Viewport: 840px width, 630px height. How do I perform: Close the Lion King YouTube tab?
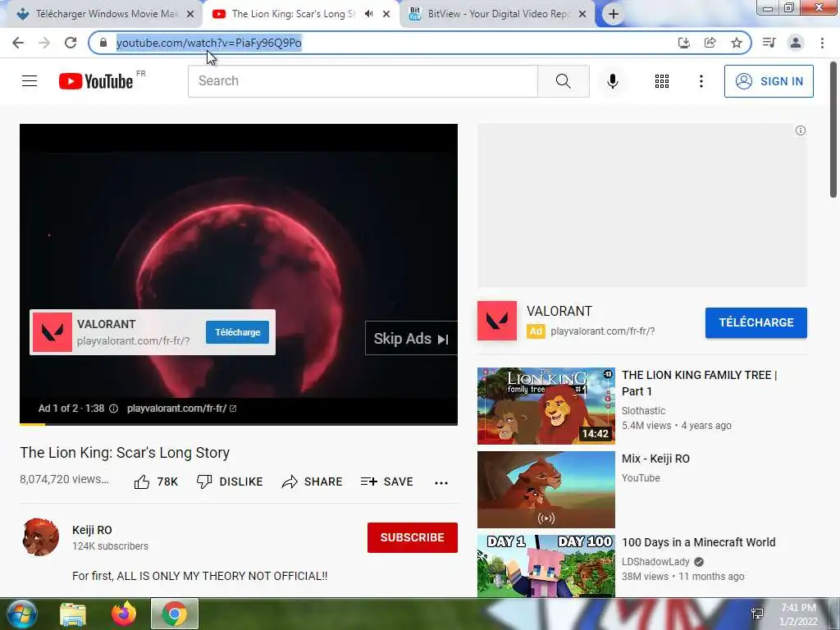(386, 14)
